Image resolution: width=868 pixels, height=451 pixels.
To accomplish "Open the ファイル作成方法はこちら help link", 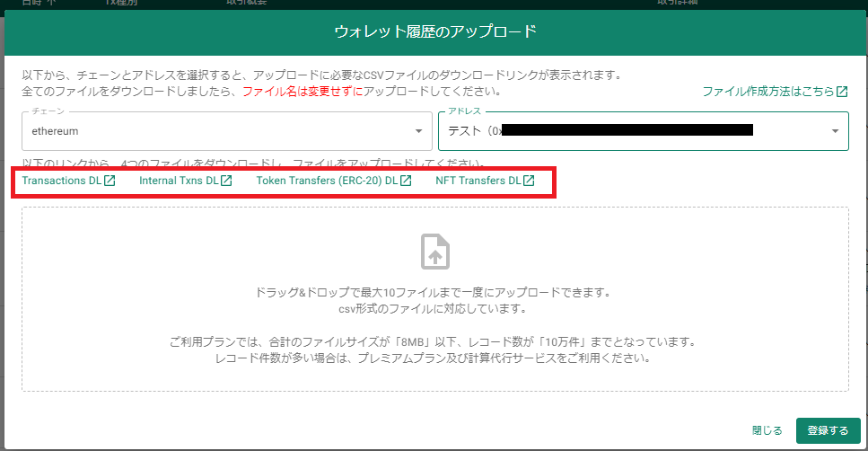I will coord(775,92).
